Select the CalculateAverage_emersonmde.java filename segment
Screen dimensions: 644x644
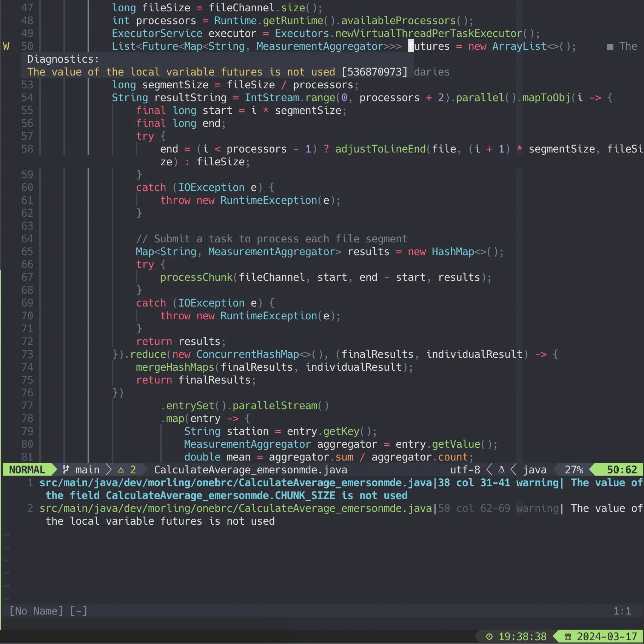tap(250, 469)
